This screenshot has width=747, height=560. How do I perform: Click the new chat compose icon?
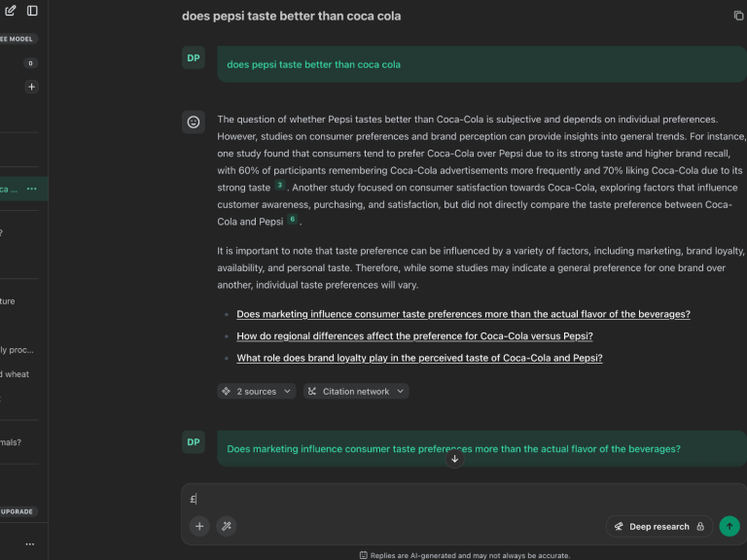click(x=11, y=11)
